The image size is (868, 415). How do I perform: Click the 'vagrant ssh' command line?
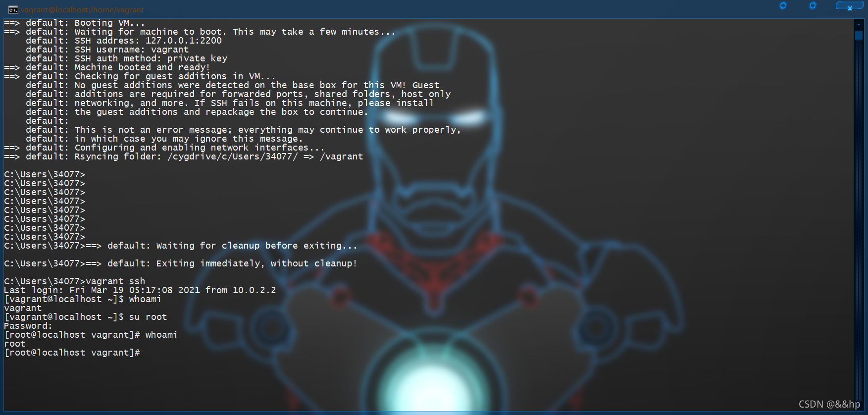tap(75, 281)
